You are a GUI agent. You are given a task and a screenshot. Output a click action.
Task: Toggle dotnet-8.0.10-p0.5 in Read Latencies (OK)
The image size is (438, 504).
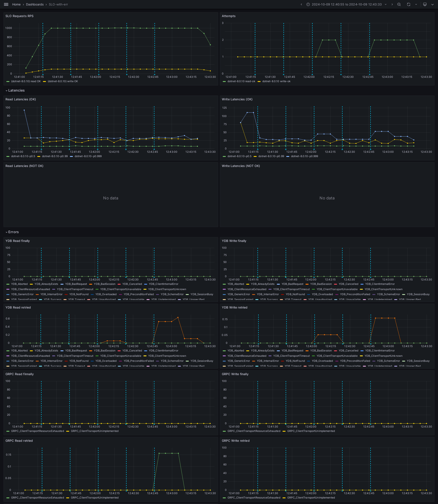pos(23,156)
